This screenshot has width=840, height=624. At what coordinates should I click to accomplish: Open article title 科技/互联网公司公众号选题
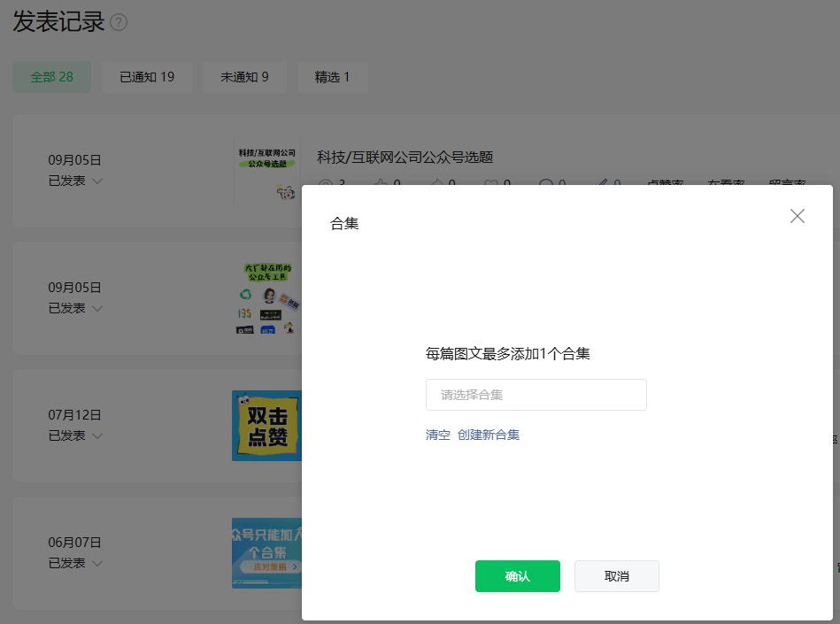pyautogui.click(x=405, y=158)
